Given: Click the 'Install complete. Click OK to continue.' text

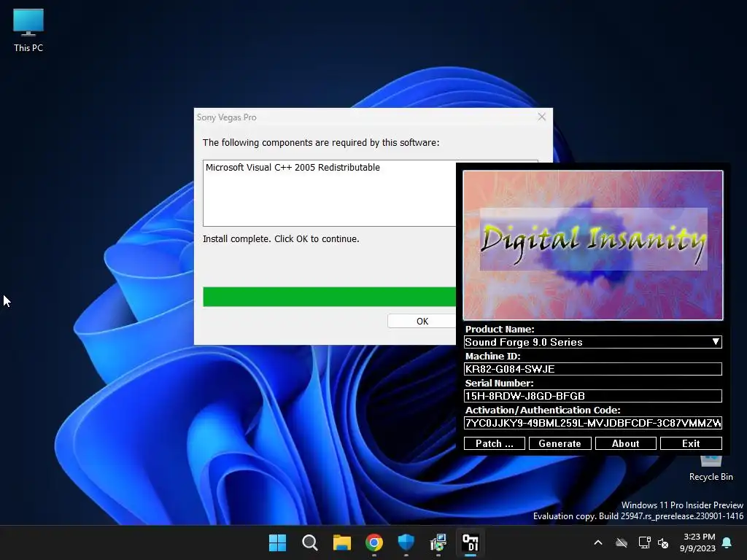Looking at the screenshot, I should [281, 238].
